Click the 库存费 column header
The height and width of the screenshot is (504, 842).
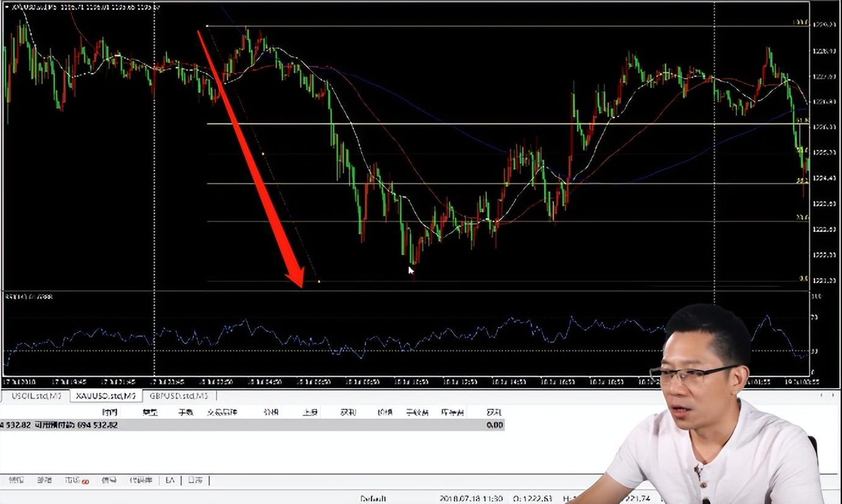453,412
